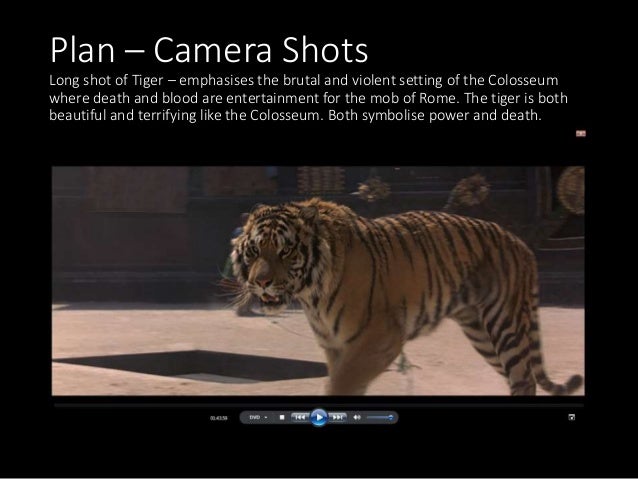Screen dimensions: 638x479
Task: Skip to previous chapter button
Action: [x=300, y=417]
